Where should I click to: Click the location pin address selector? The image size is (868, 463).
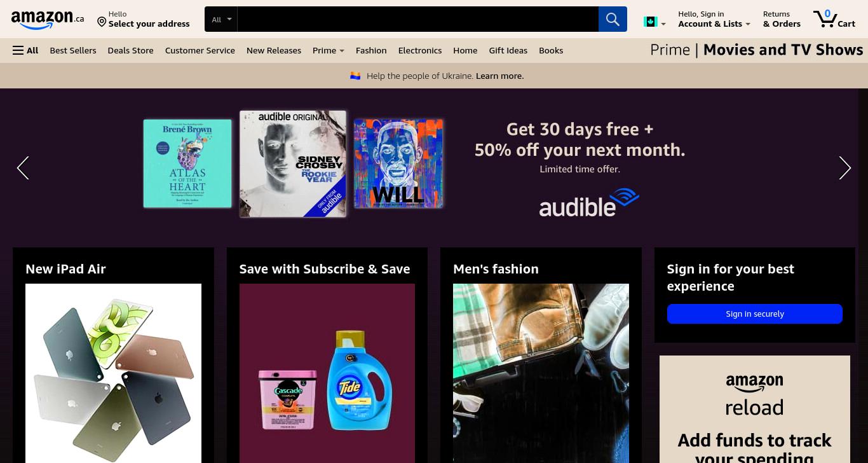(144, 19)
